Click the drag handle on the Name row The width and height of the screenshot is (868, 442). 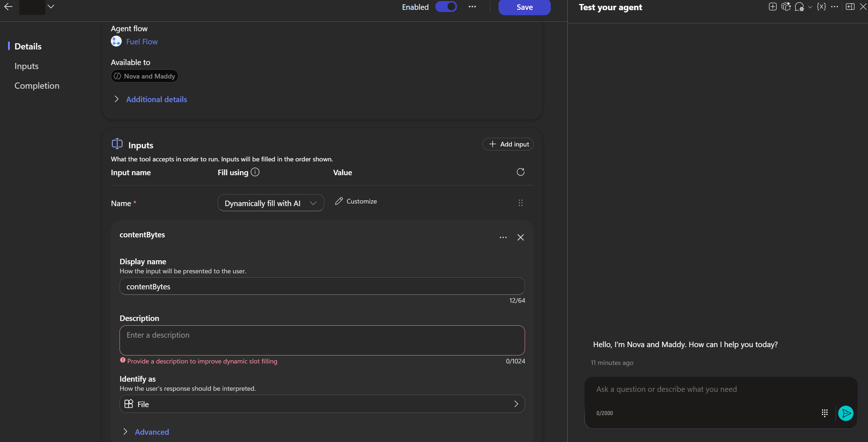pyautogui.click(x=520, y=203)
